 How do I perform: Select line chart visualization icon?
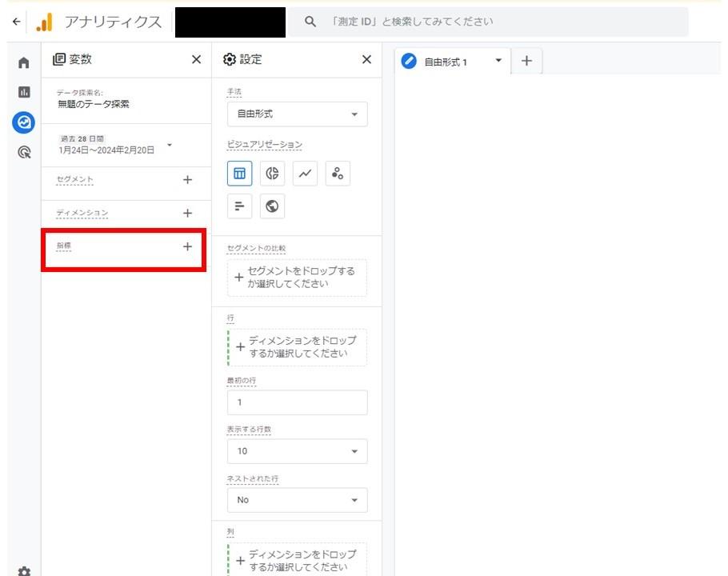click(x=305, y=174)
